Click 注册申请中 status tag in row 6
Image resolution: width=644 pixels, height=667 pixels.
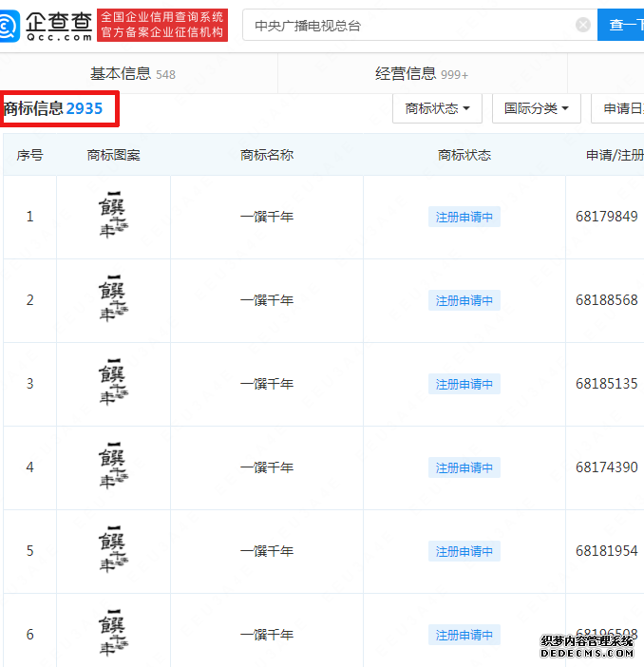[464, 635]
